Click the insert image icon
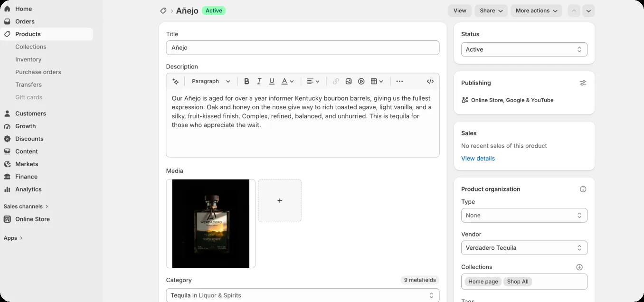Viewport: 644px width, 302px height. click(x=349, y=81)
